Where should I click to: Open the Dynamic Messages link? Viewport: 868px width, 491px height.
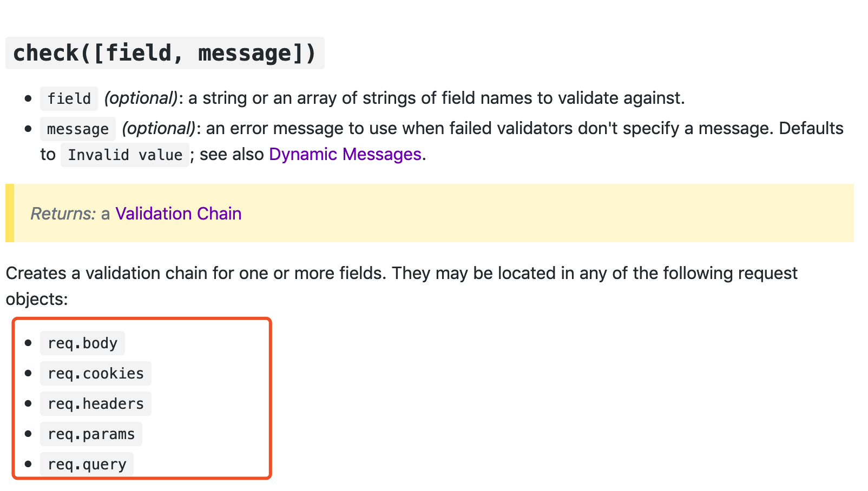[x=345, y=155]
